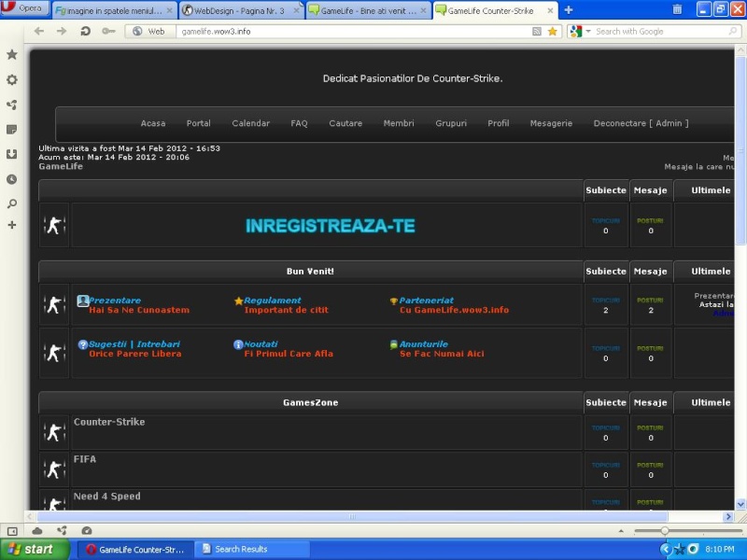Screen dimensions: 747x560
Task: Click the GameLife Counter-Str... taskbar button
Action: click(x=134, y=550)
